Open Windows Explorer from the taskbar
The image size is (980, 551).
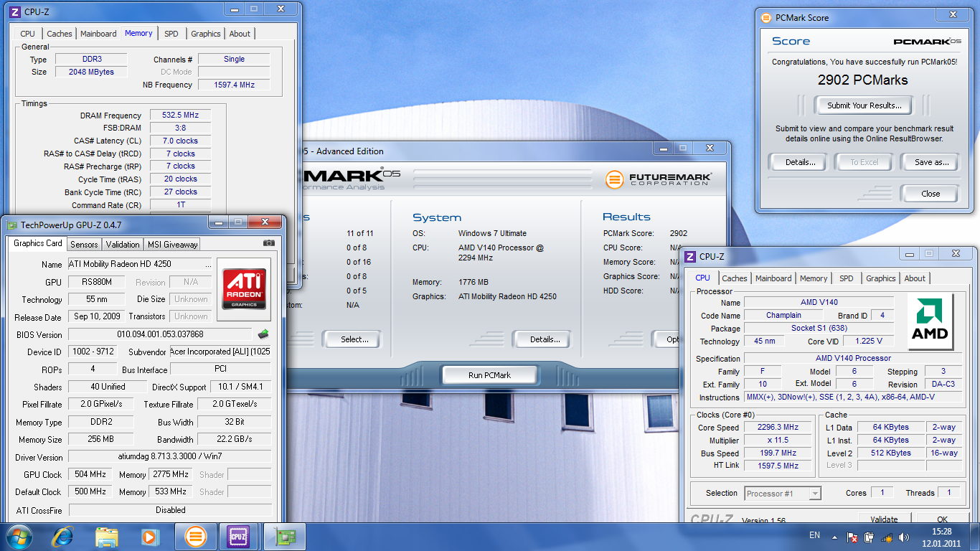click(107, 536)
